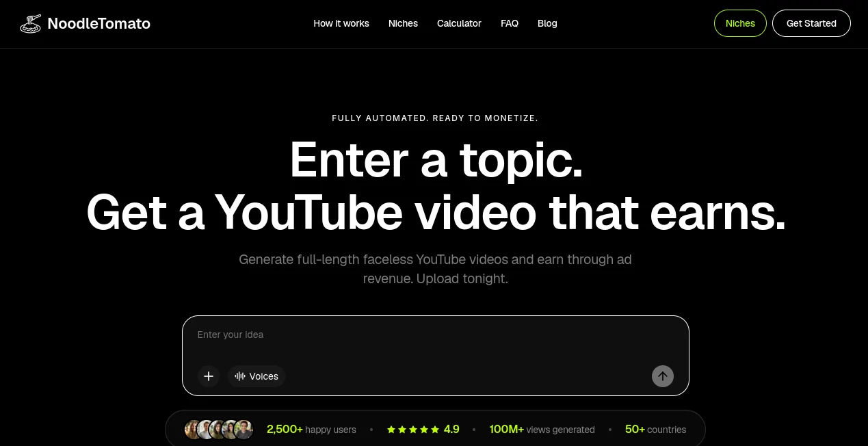Submit idea with the up-arrow button
The image size is (868, 446).
pyautogui.click(x=662, y=376)
